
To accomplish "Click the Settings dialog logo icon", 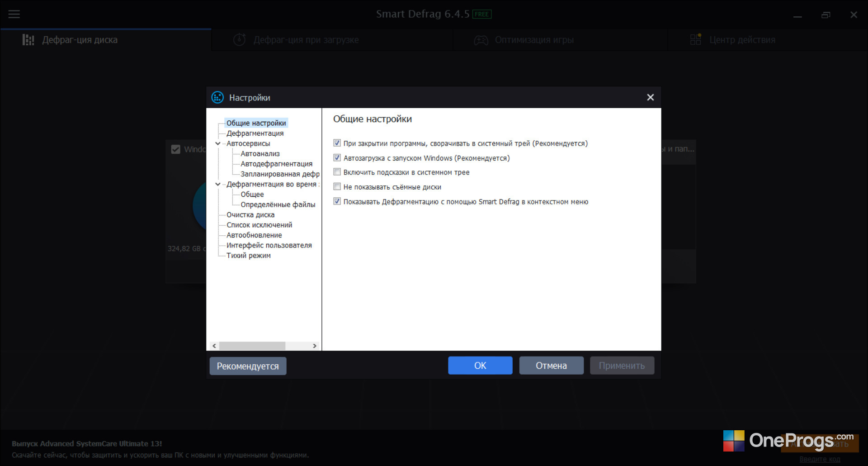I will 217,97.
